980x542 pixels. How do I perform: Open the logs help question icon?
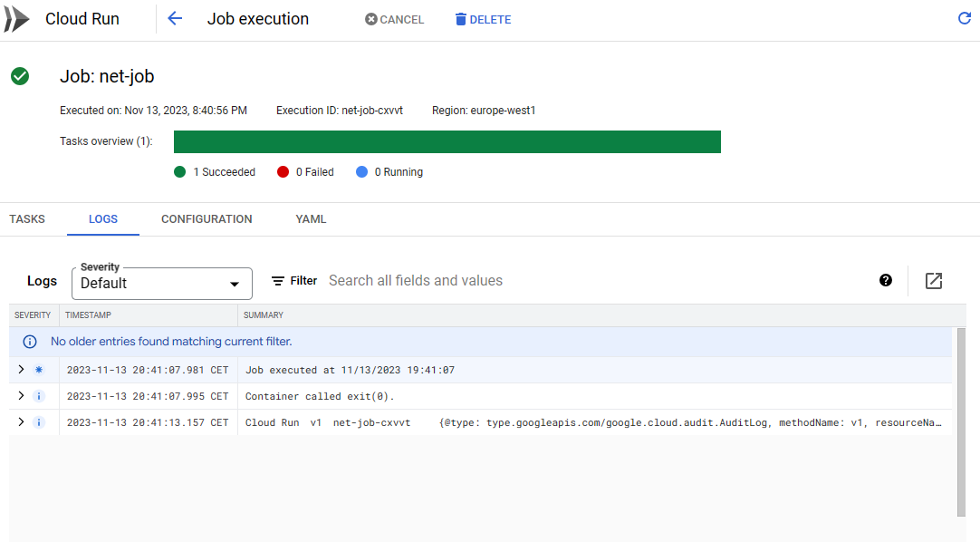click(x=886, y=281)
